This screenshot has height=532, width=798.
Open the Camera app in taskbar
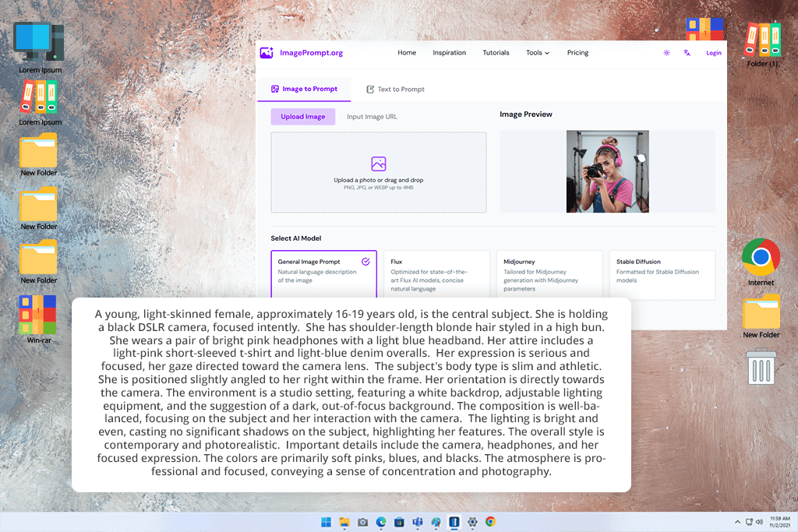[x=363, y=522]
